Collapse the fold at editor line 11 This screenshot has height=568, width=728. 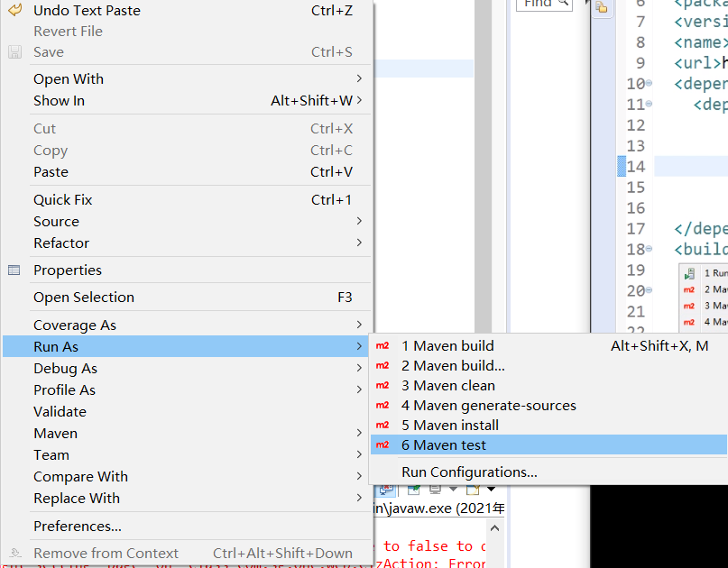pos(650,104)
